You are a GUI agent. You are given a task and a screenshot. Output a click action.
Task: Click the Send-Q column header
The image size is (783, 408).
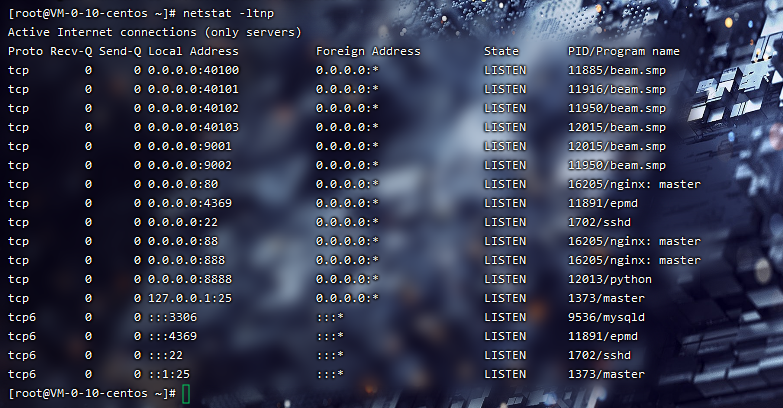coord(116,51)
